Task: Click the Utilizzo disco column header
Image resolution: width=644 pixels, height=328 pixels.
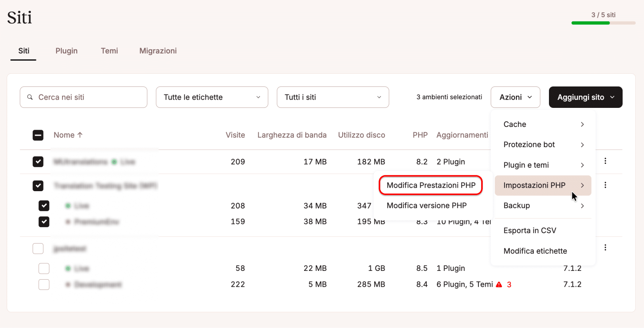Action: tap(362, 135)
